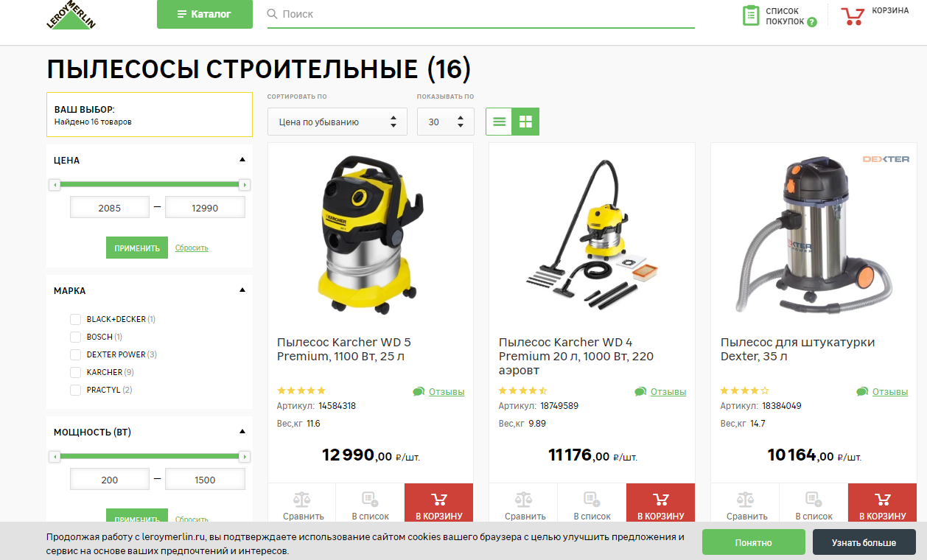Collapse the МАРКА filter section

[242, 290]
